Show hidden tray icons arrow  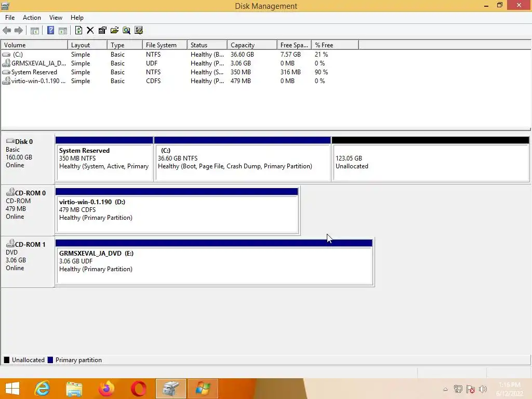click(445, 389)
